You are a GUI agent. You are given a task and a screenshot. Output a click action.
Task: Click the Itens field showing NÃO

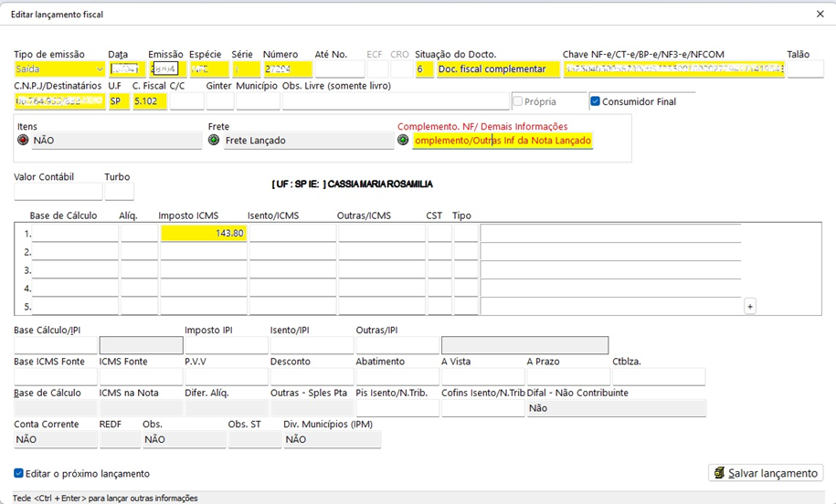pyautogui.click(x=117, y=141)
